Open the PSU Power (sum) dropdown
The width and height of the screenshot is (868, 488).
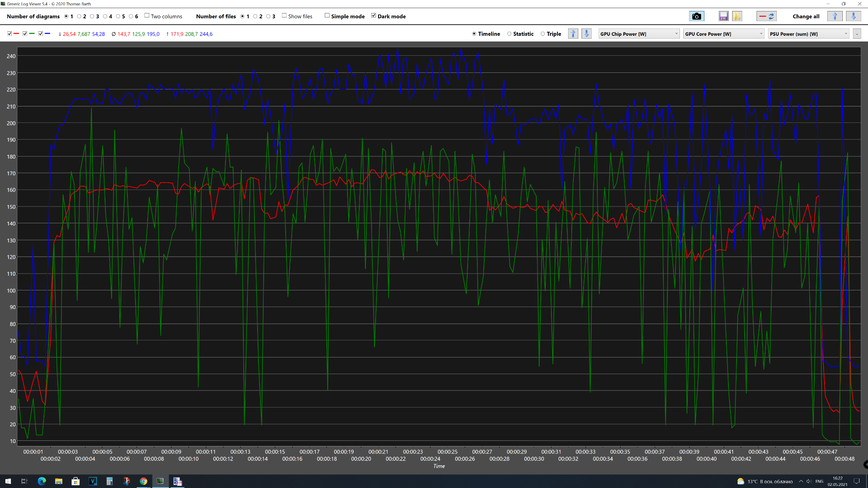point(808,34)
